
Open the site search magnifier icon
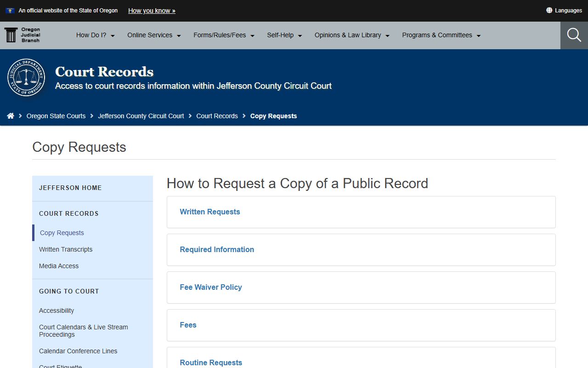[x=574, y=35]
